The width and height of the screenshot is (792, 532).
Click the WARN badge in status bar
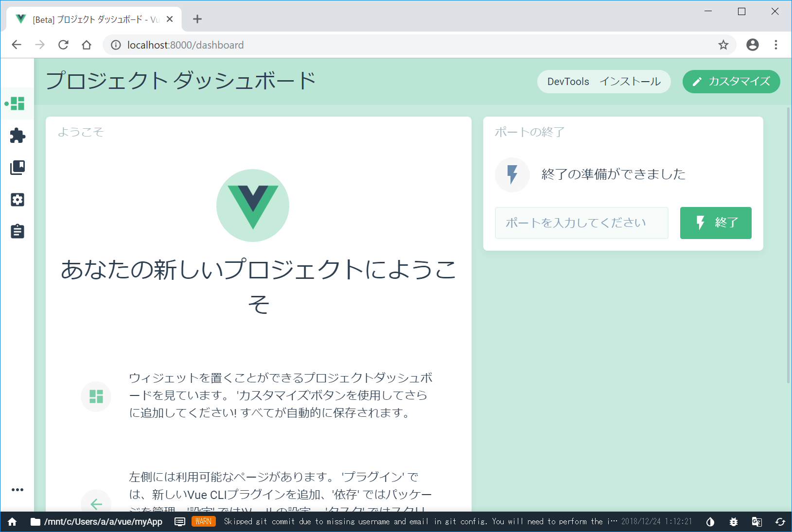tap(204, 521)
